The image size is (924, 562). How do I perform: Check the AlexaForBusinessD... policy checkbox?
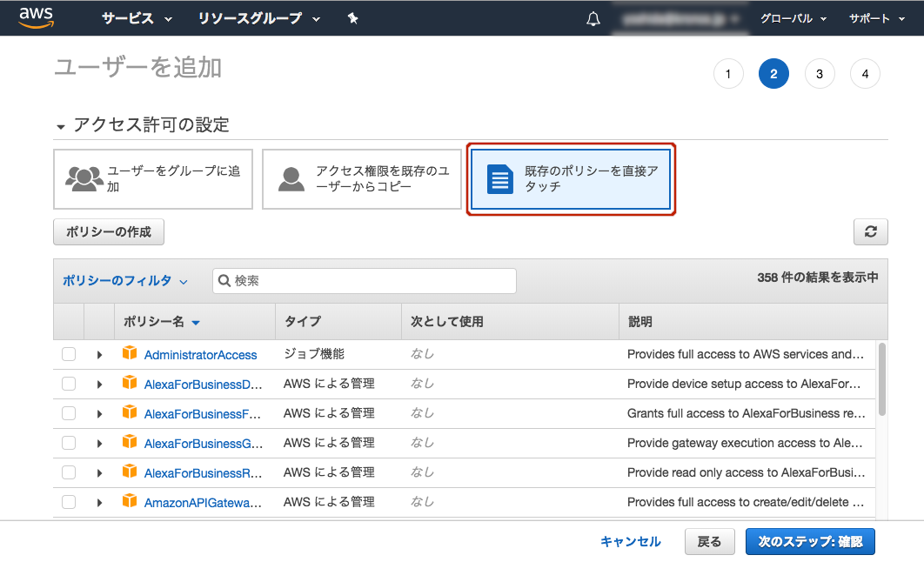pyautogui.click(x=69, y=384)
